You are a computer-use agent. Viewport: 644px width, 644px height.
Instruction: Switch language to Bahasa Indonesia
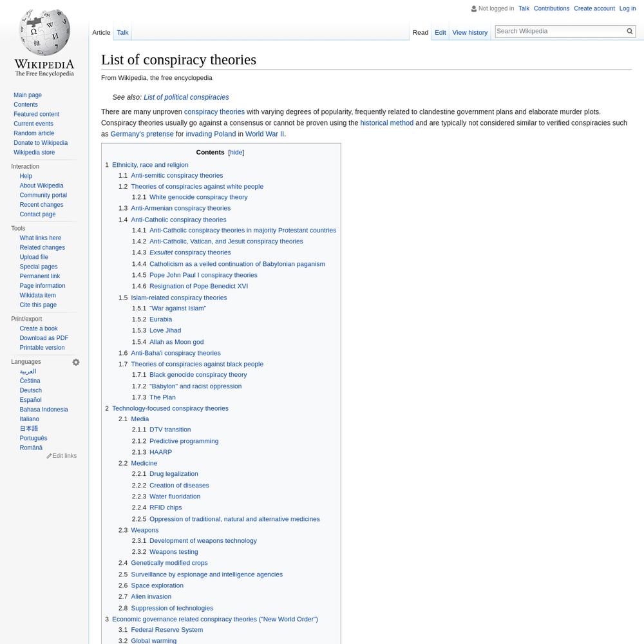44,410
